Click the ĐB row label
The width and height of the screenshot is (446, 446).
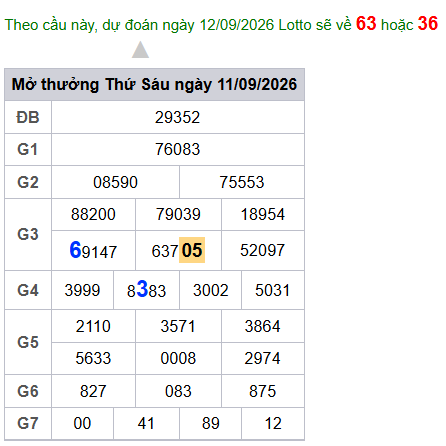pos(28,117)
